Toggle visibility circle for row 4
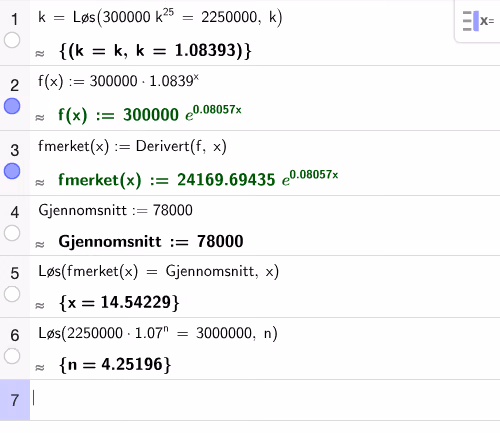The width and height of the screenshot is (500, 433). (12, 233)
